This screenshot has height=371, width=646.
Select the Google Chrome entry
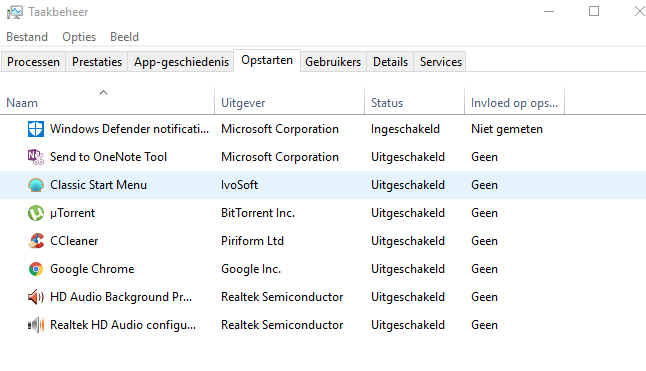click(92, 269)
